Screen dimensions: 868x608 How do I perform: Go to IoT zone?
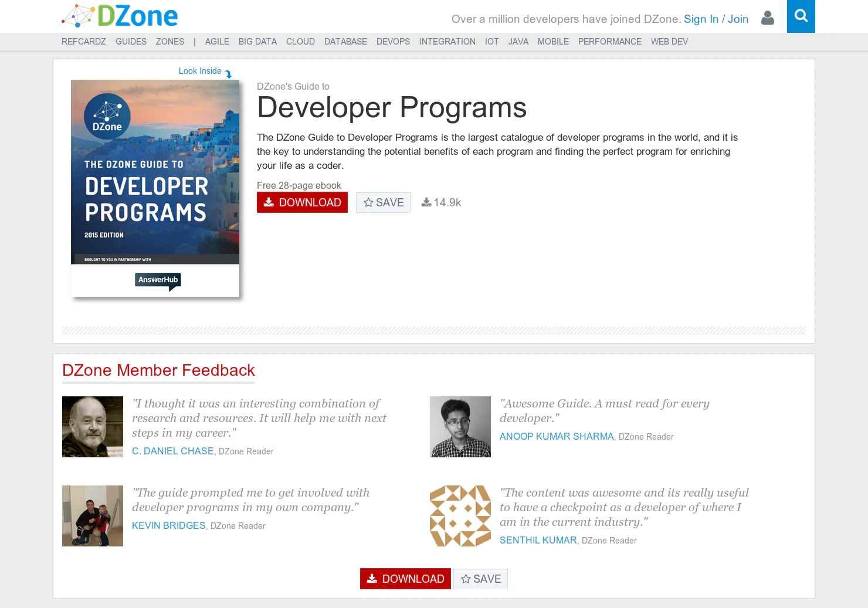pyautogui.click(x=491, y=42)
